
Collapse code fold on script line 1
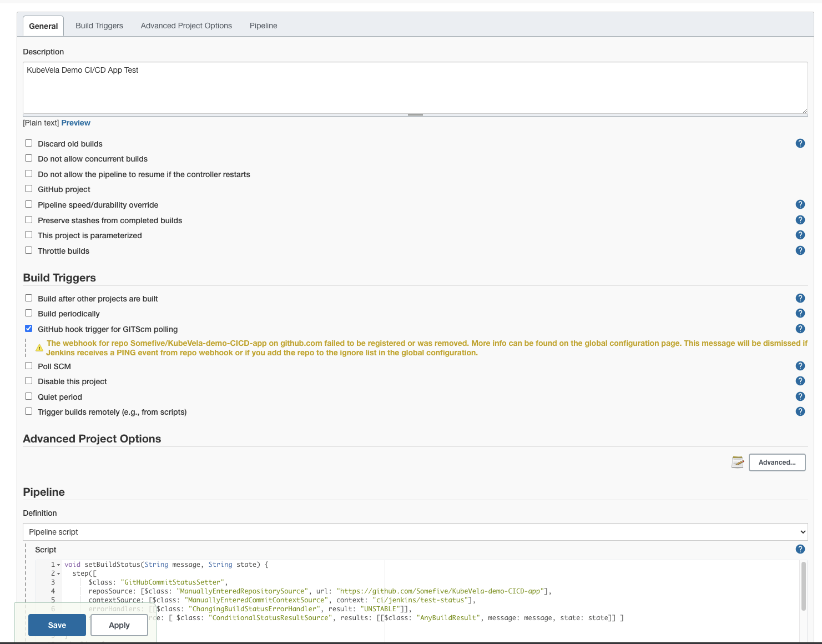pyautogui.click(x=59, y=565)
